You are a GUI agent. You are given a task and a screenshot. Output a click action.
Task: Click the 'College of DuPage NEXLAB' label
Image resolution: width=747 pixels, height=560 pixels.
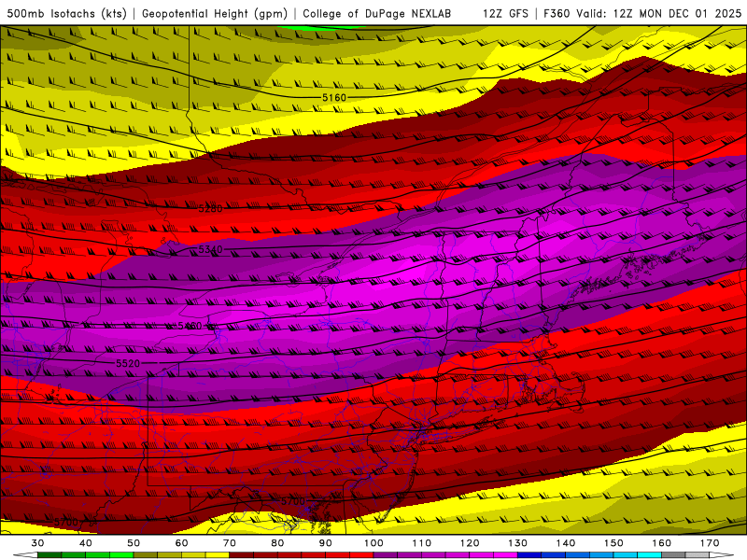[x=377, y=13]
